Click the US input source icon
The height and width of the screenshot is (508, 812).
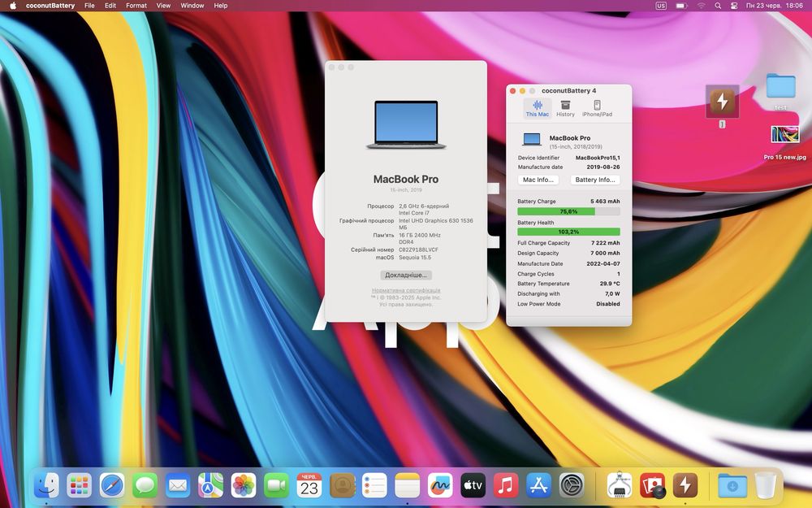(661, 6)
